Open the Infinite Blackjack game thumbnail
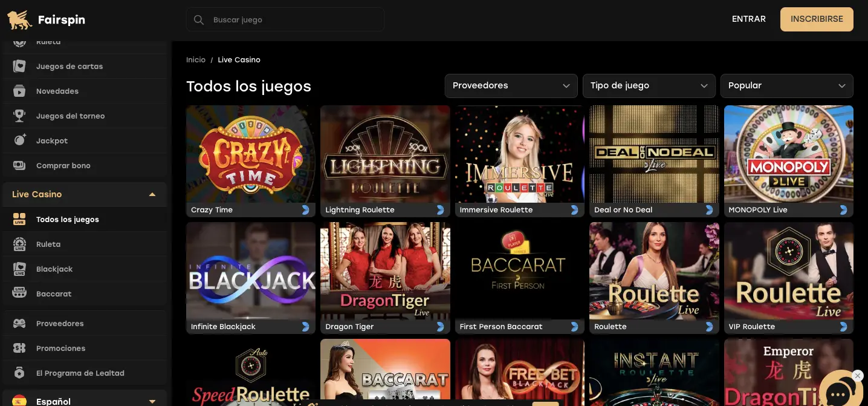 [251, 271]
